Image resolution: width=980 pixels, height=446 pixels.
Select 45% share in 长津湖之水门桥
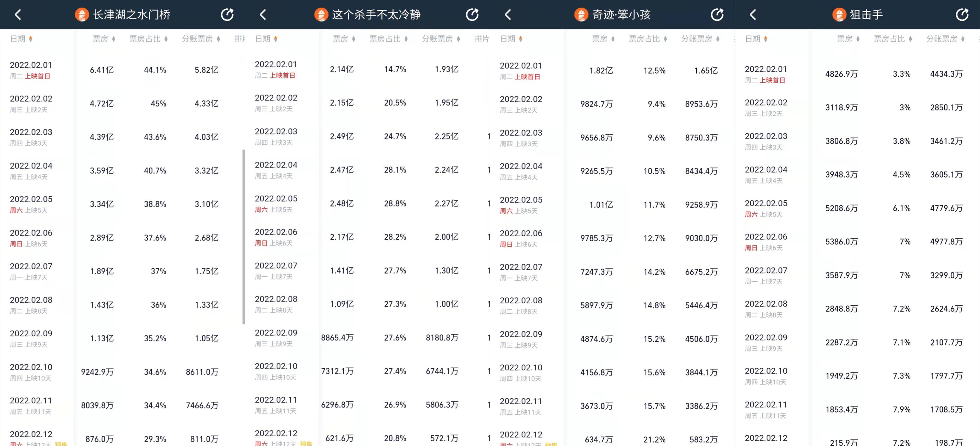(x=158, y=103)
